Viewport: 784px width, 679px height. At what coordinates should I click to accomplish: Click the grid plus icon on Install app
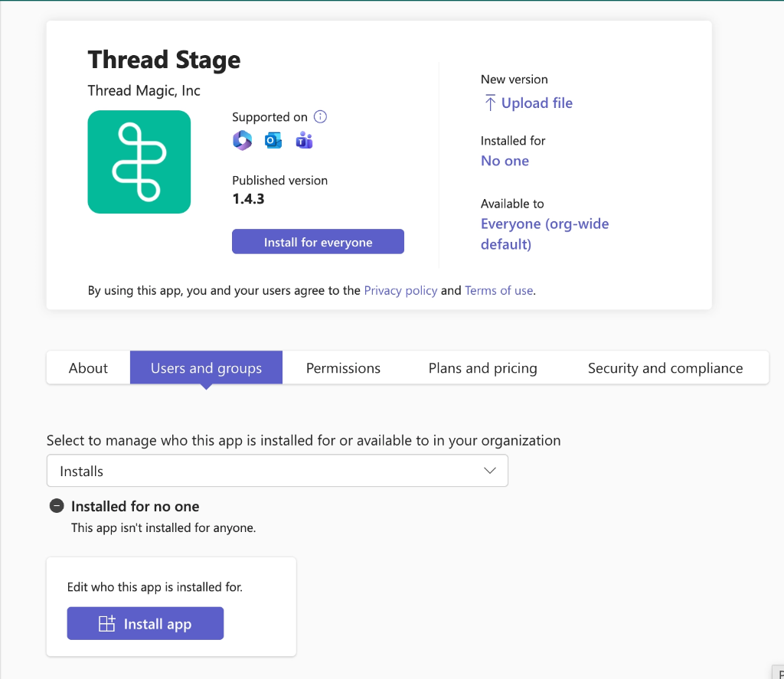(106, 623)
